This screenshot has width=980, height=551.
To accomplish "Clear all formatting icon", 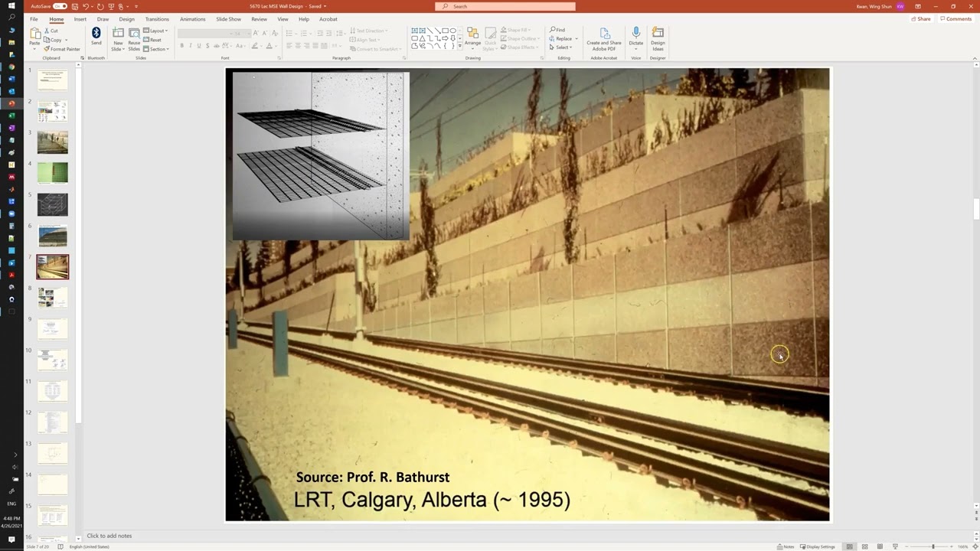I will point(274,33).
